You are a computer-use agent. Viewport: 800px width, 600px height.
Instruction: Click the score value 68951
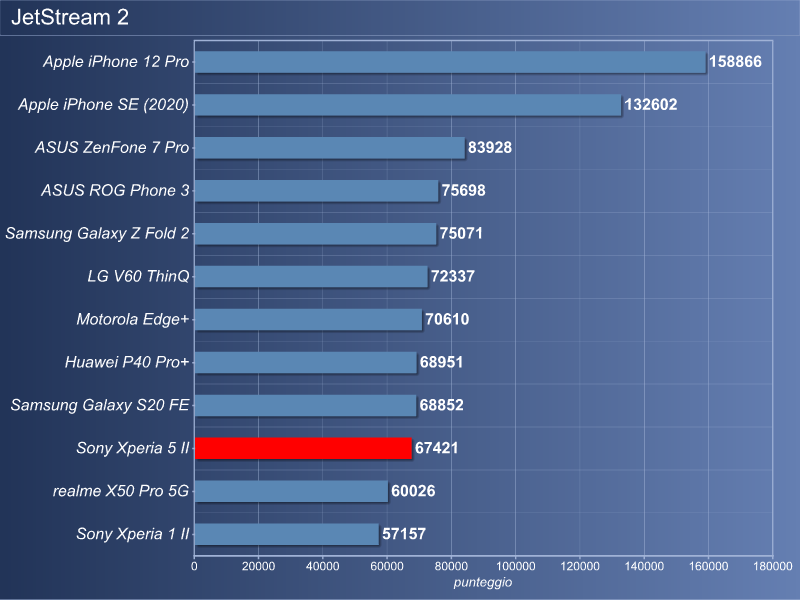(441, 362)
